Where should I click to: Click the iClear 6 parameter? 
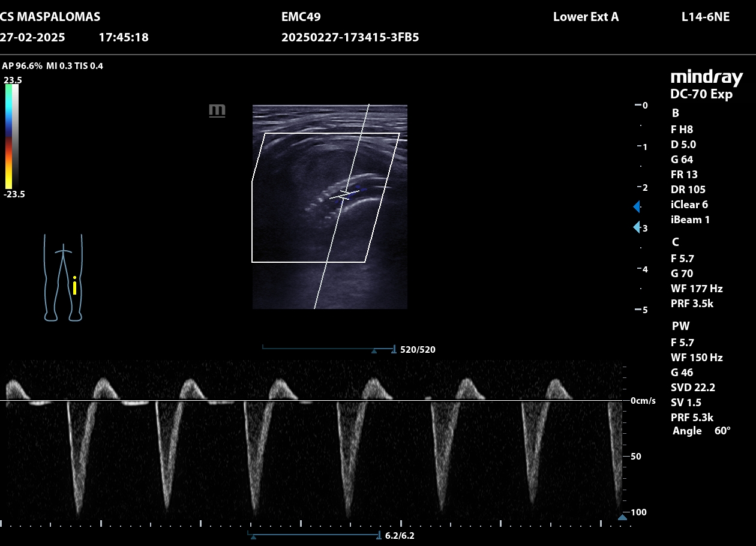click(x=689, y=205)
